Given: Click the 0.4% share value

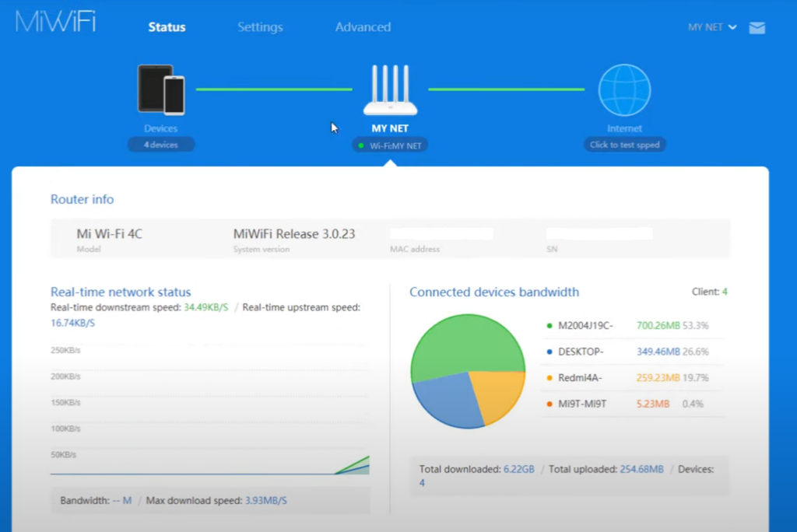Looking at the screenshot, I should (693, 404).
